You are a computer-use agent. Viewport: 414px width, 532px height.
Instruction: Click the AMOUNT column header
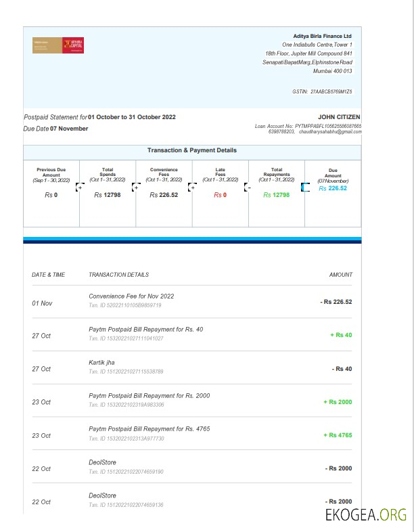pos(340,275)
